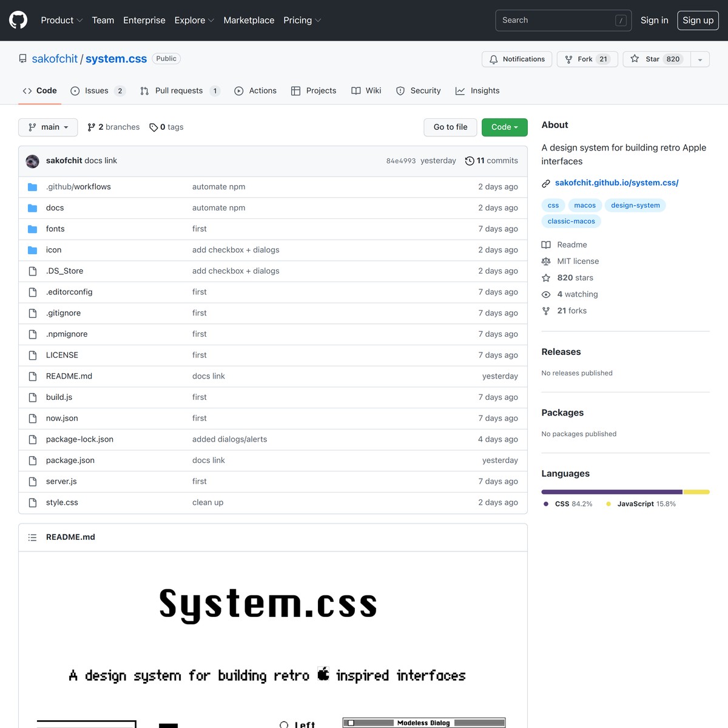Open the docs folder icon
Image resolution: width=728 pixels, height=728 pixels.
click(32, 207)
